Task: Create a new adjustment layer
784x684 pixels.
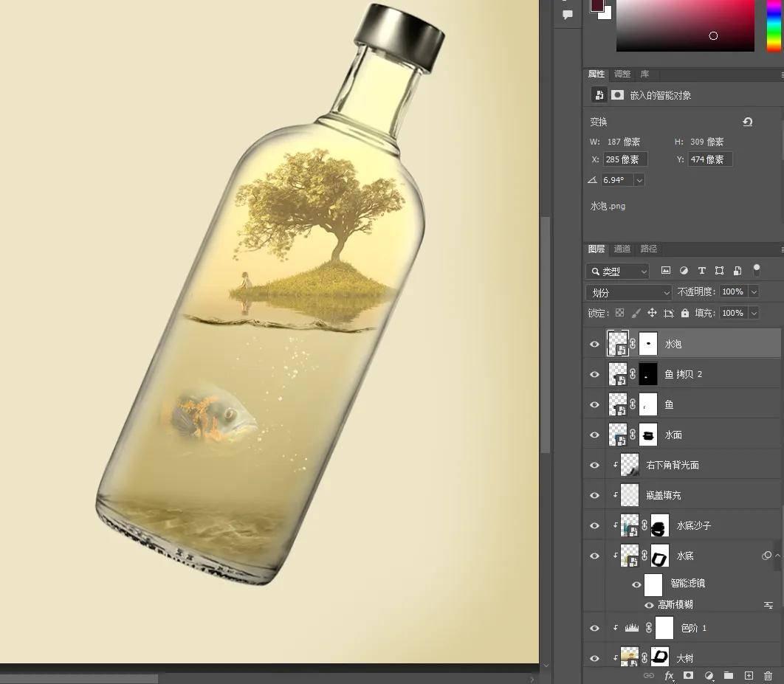Action: tap(709, 675)
